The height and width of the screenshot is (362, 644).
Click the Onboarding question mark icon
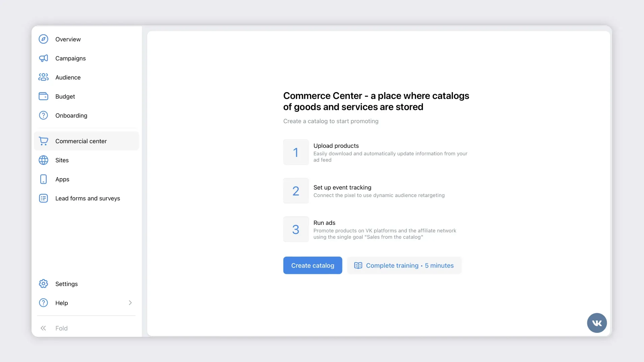tap(43, 116)
